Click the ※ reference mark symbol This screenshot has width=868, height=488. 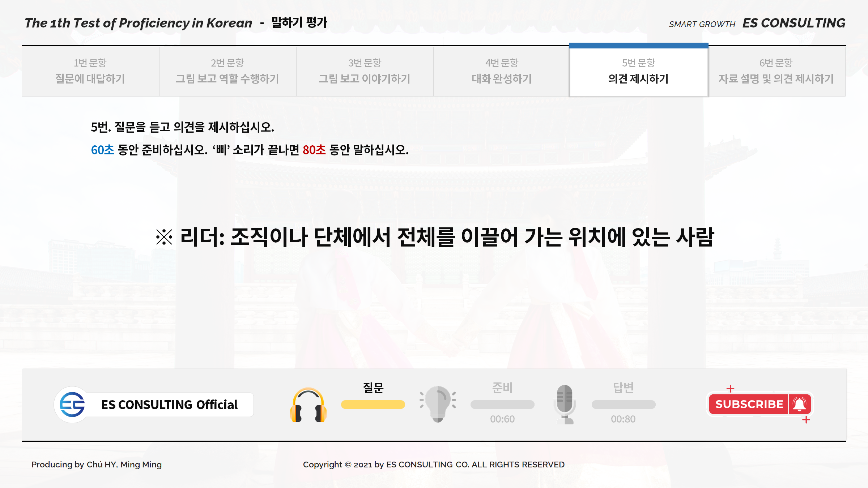(x=164, y=237)
